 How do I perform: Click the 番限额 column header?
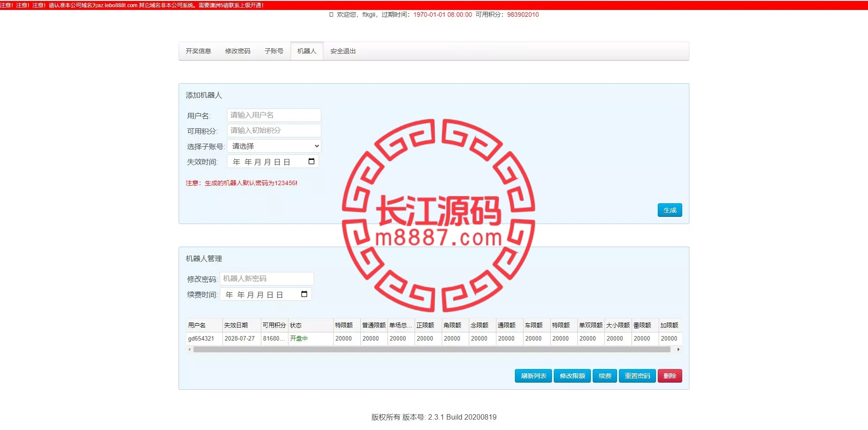[645, 325]
